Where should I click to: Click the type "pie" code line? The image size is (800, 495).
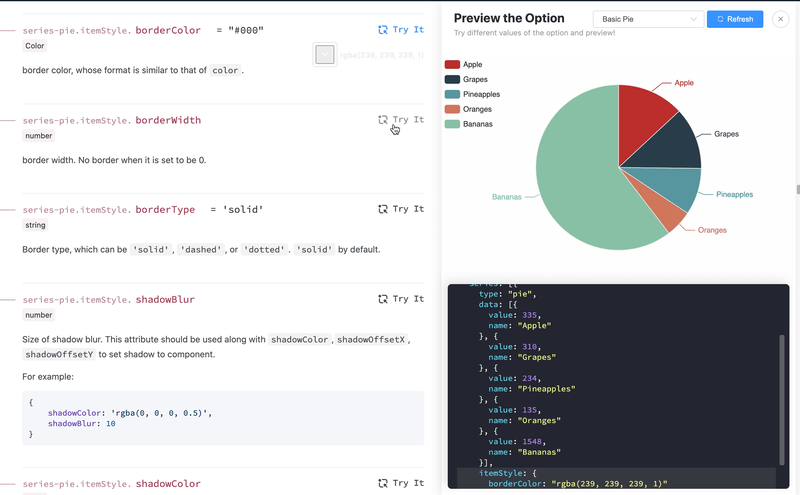[507, 294]
